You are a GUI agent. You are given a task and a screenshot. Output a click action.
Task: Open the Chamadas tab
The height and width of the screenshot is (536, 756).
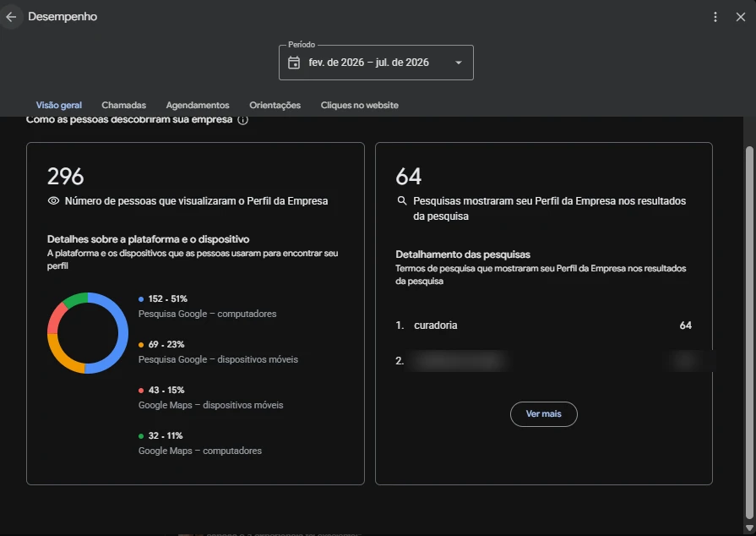point(123,105)
